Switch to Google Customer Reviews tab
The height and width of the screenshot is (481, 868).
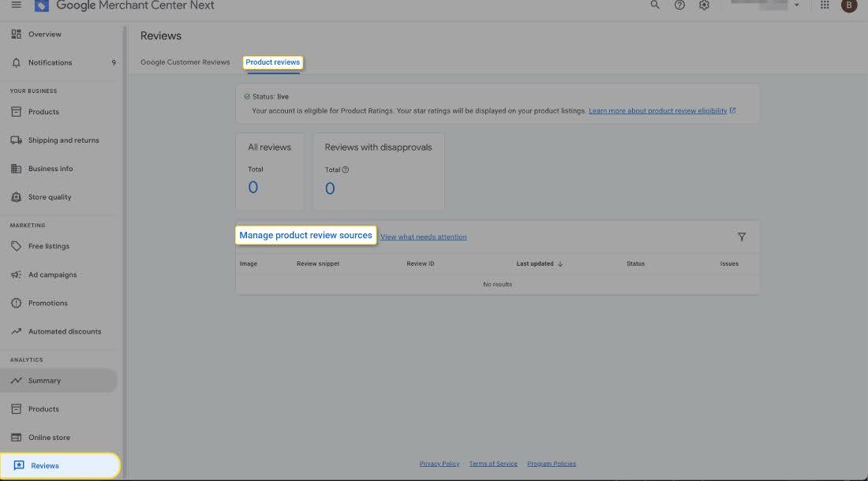(185, 62)
